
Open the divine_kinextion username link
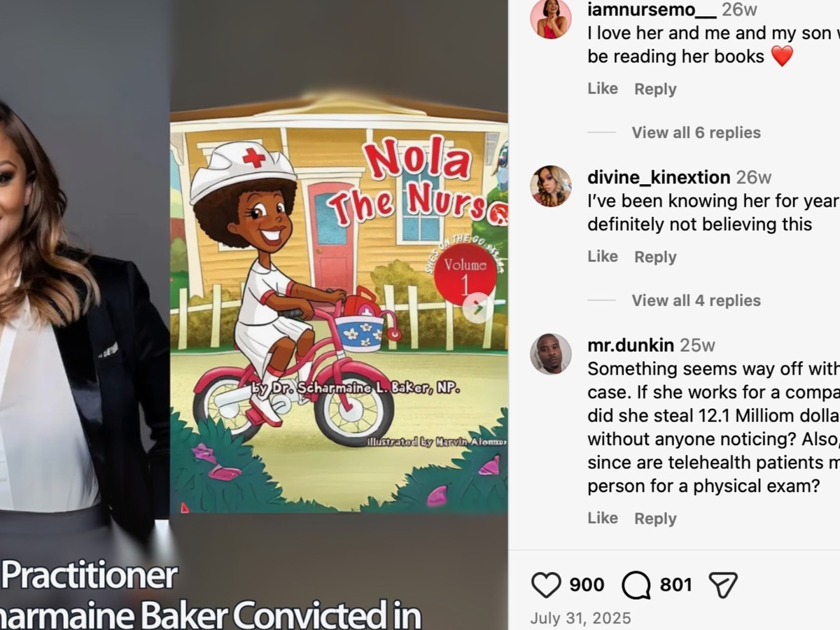click(x=659, y=177)
